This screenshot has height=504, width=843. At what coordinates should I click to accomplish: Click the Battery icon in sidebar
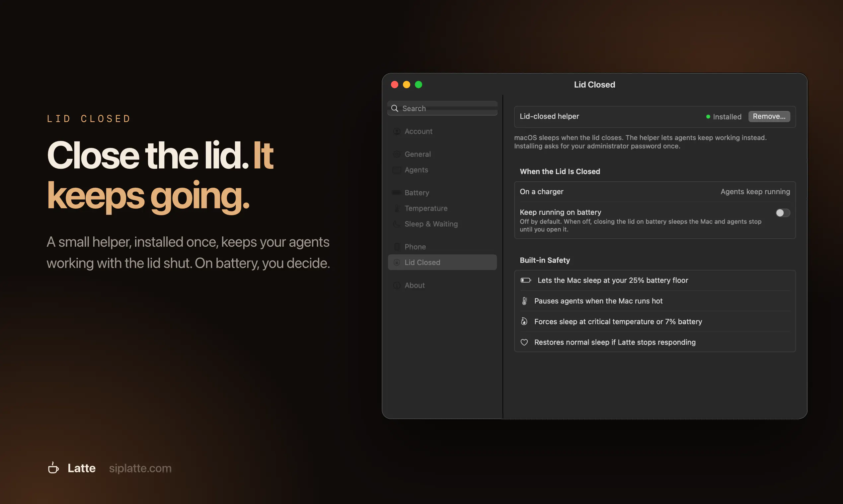pyautogui.click(x=397, y=193)
